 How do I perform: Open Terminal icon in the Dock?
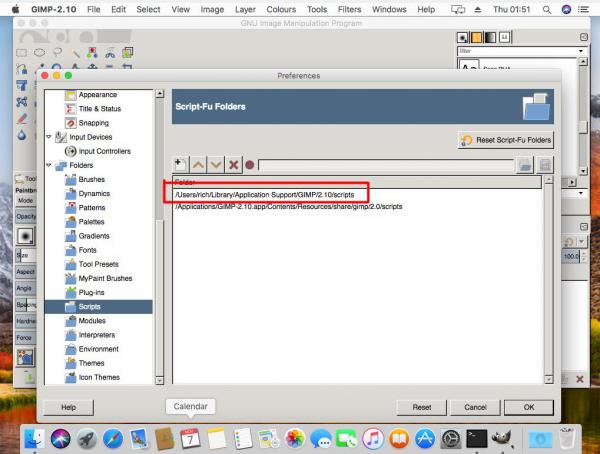pyautogui.click(x=477, y=438)
